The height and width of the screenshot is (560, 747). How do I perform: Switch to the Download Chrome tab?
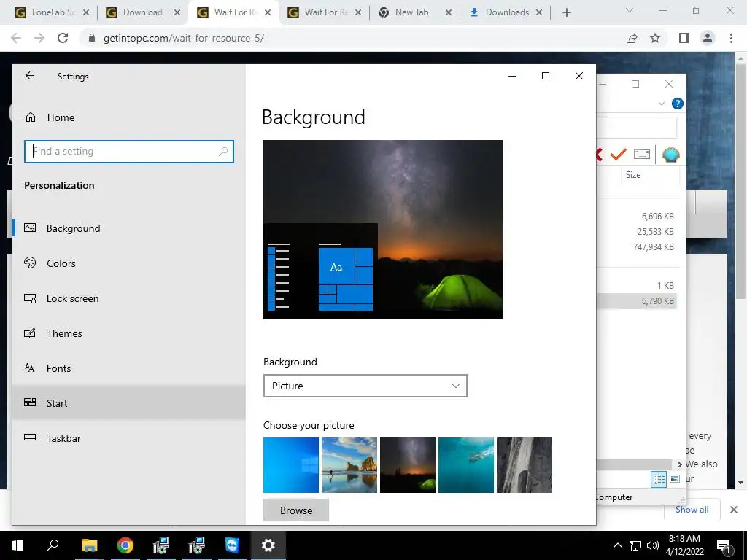point(143,12)
